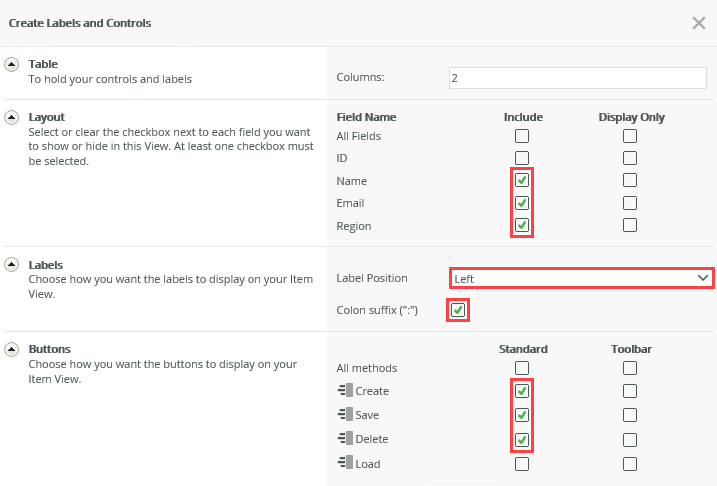
Task: Enable Standard checkbox for Load method
Action: (521, 464)
